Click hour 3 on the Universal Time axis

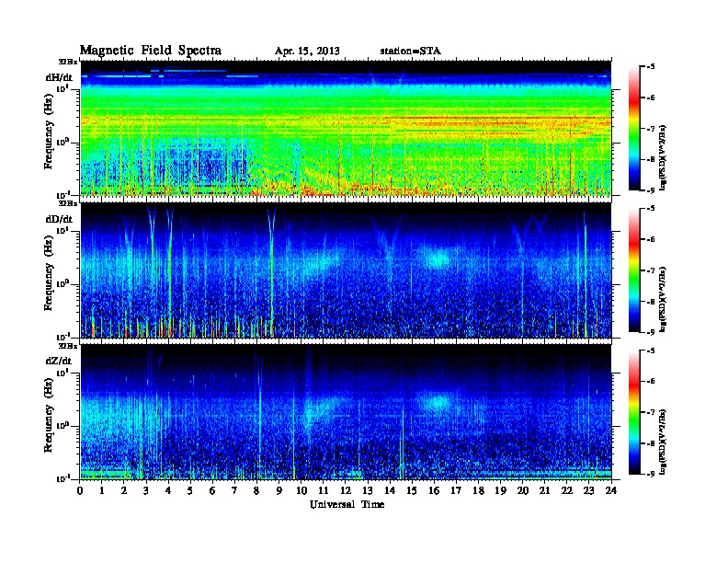147,490
